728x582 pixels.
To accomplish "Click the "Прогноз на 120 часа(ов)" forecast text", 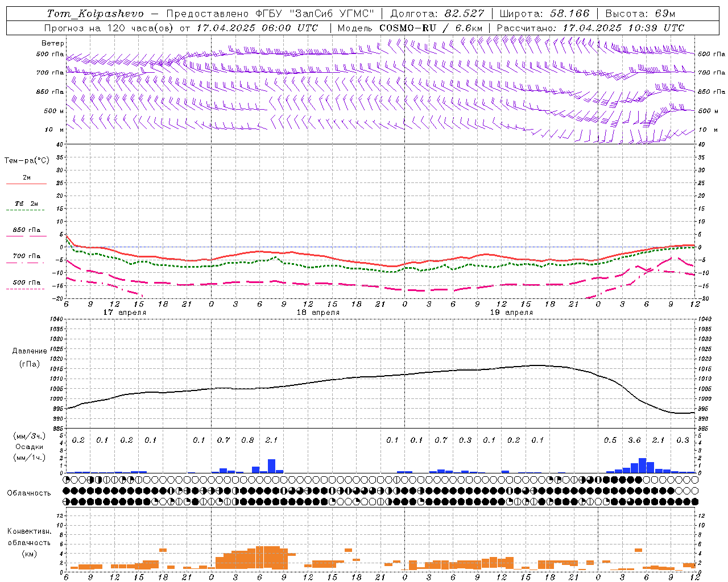I will [110, 28].
